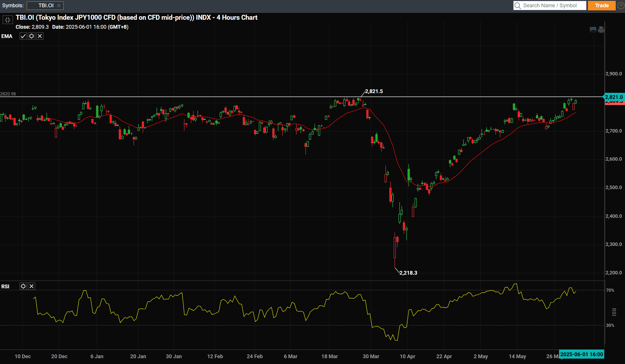Click the EMA label in the indicator legend
Screen dimensions: 625x364
tap(7, 36)
